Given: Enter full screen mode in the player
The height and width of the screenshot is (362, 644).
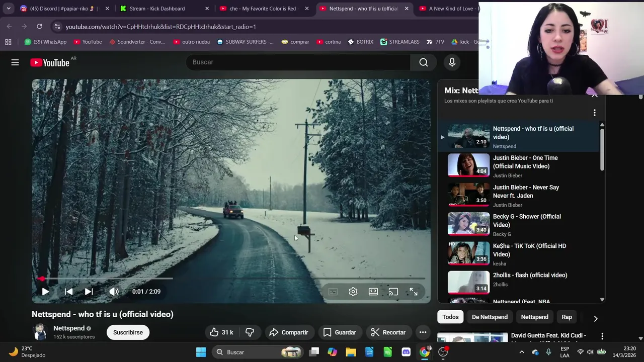Looking at the screenshot, I should pyautogui.click(x=414, y=292).
